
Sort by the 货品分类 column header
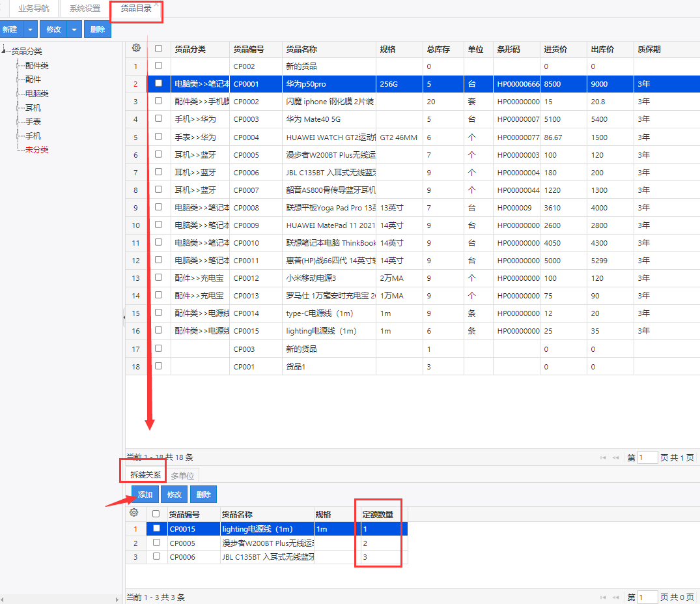[x=200, y=49]
